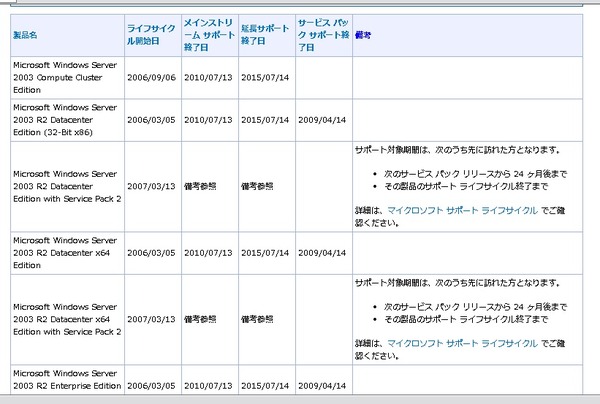Click 24 ヶ月後まで bullet in Datacenter Edition SP2 remarks
Image resolution: width=600 pixels, height=404 pixels.
[476, 174]
